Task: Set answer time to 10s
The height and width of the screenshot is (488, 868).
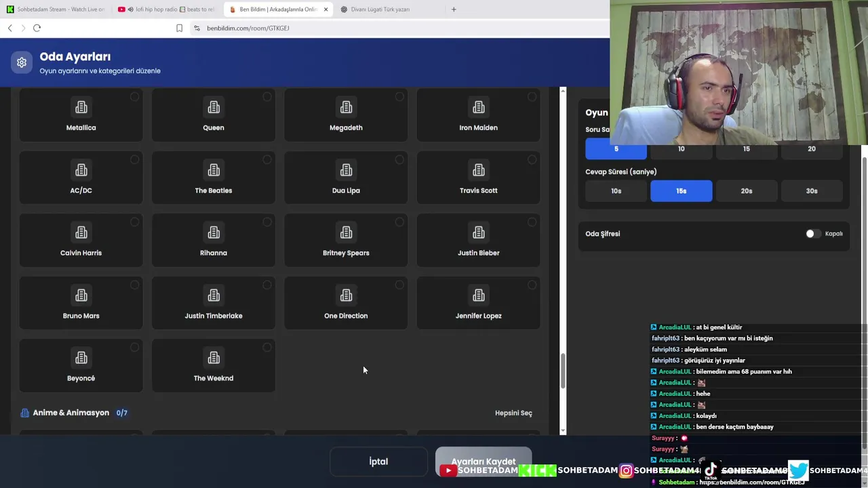Action: (x=616, y=191)
